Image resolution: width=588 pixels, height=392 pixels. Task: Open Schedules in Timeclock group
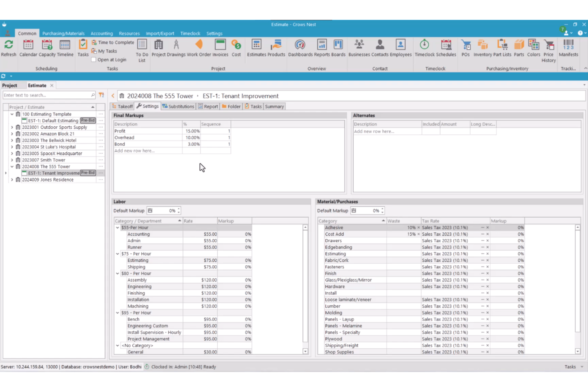coord(446,48)
